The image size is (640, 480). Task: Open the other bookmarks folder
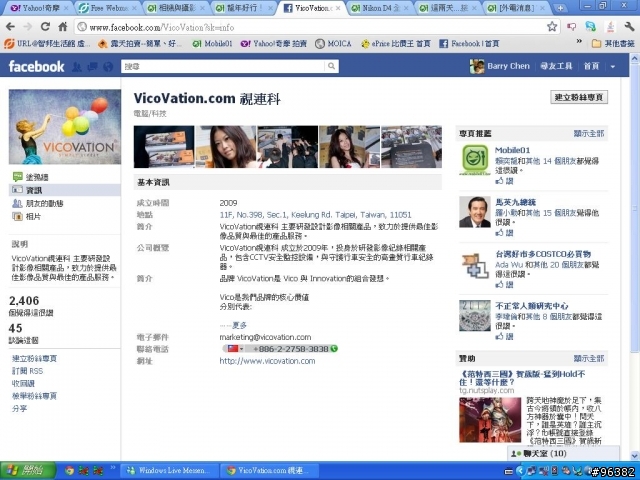[613, 43]
